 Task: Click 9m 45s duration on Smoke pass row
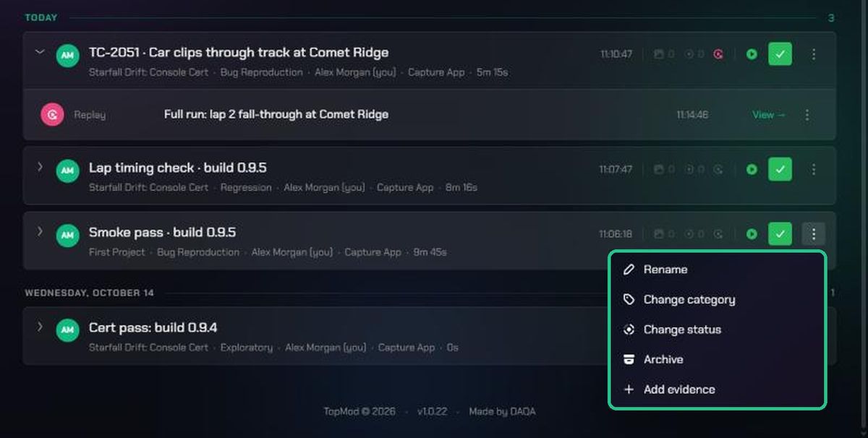430,252
